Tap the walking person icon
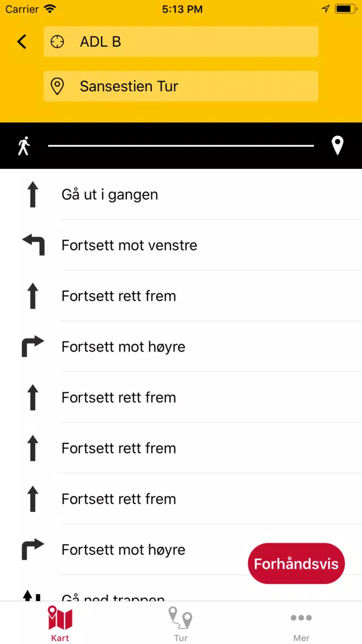The image size is (362, 644). [x=24, y=146]
